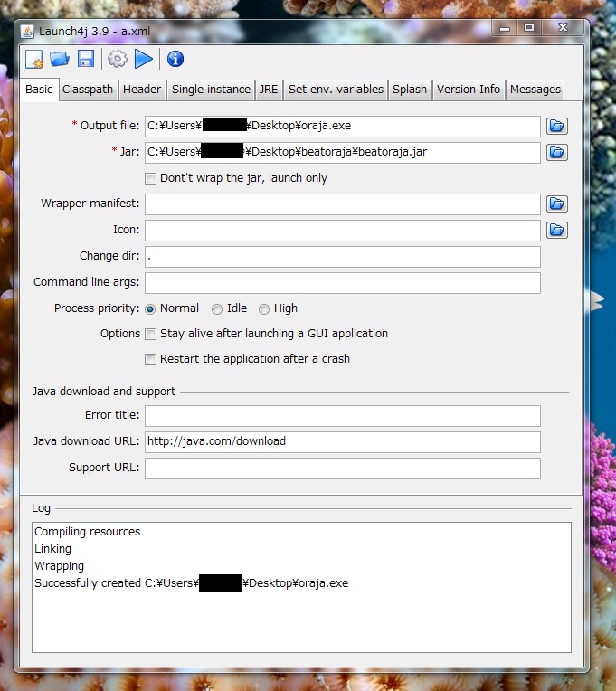Switch to the Classpath tab
This screenshot has width=616, height=691.
point(88,90)
